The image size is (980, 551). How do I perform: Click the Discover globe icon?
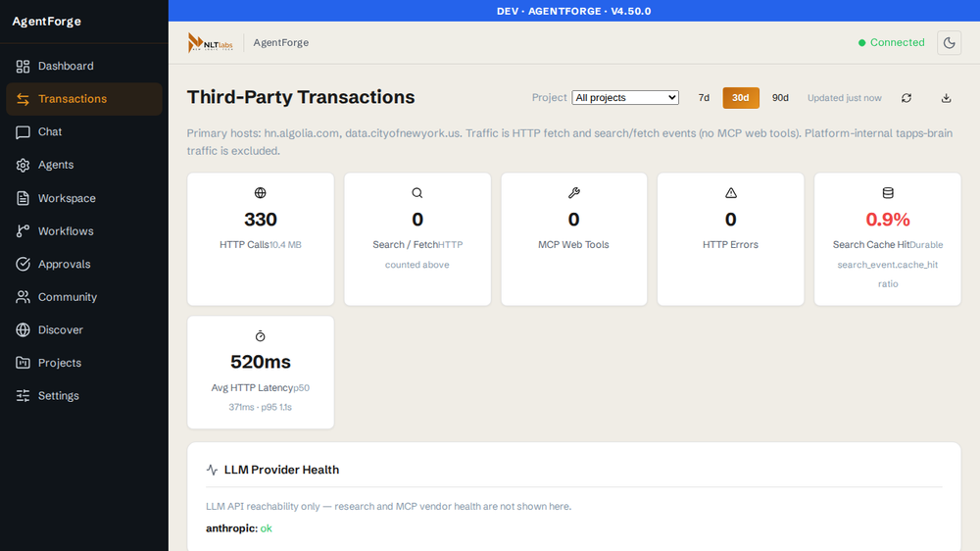pyautogui.click(x=24, y=330)
